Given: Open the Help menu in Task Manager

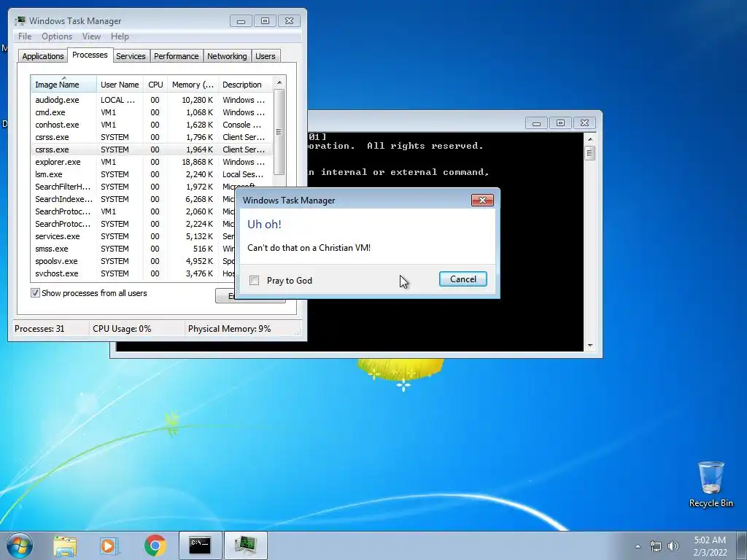Looking at the screenshot, I should point(120,36).
